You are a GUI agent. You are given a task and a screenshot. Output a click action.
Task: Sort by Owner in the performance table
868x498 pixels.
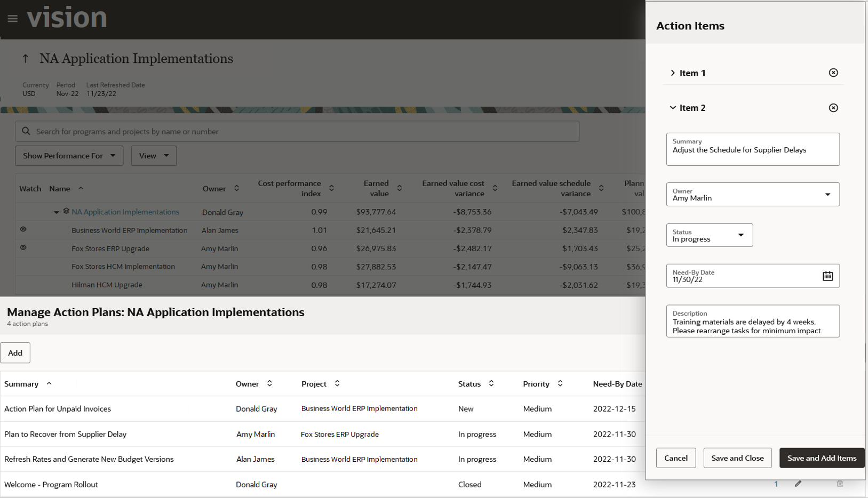pyautogui.click(x=237, y=188)
